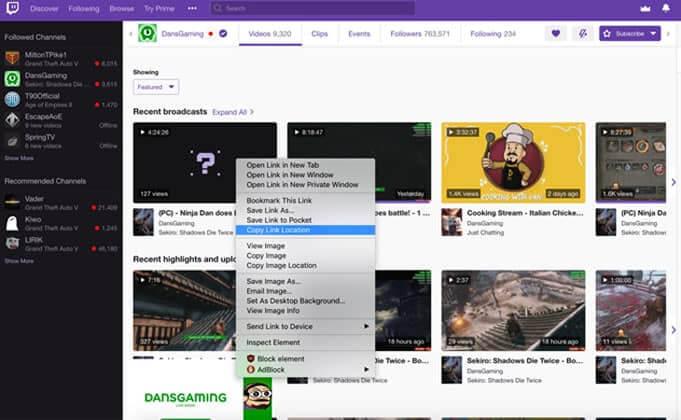The height and width of the screenshot is (420, 681).
Task: Open the Prime crown icon
Action: click(645, 8)
